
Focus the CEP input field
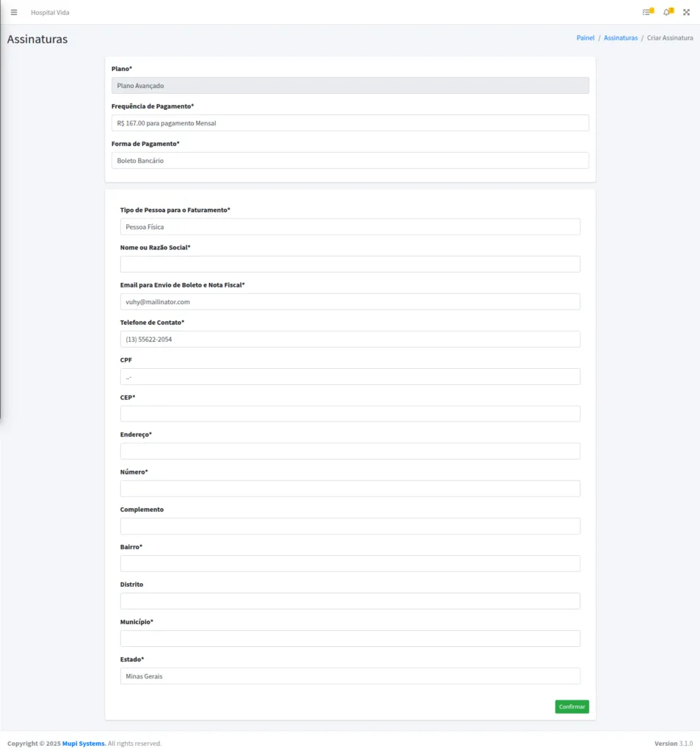point(350,414)
